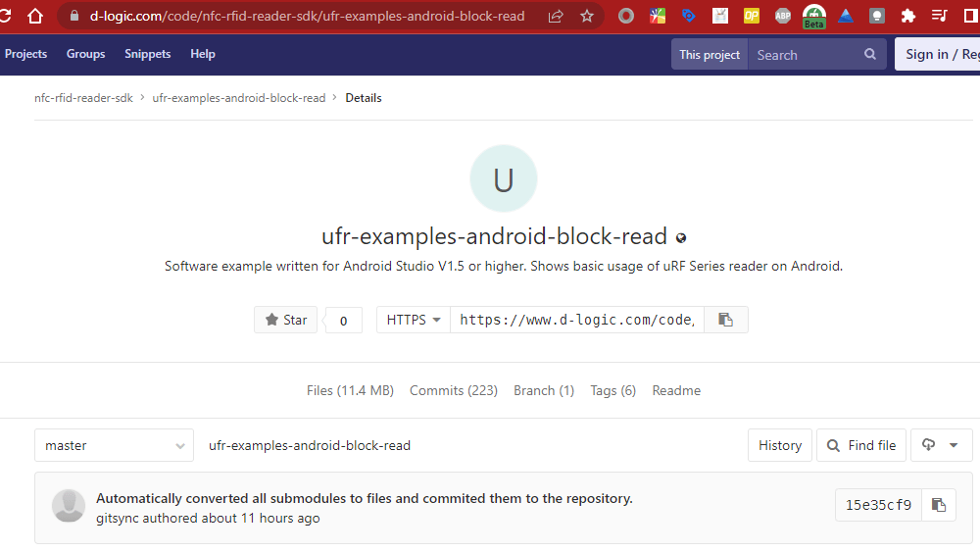Open the notepad extension icon
The image size is (980, 552).
tap(720, 17)
